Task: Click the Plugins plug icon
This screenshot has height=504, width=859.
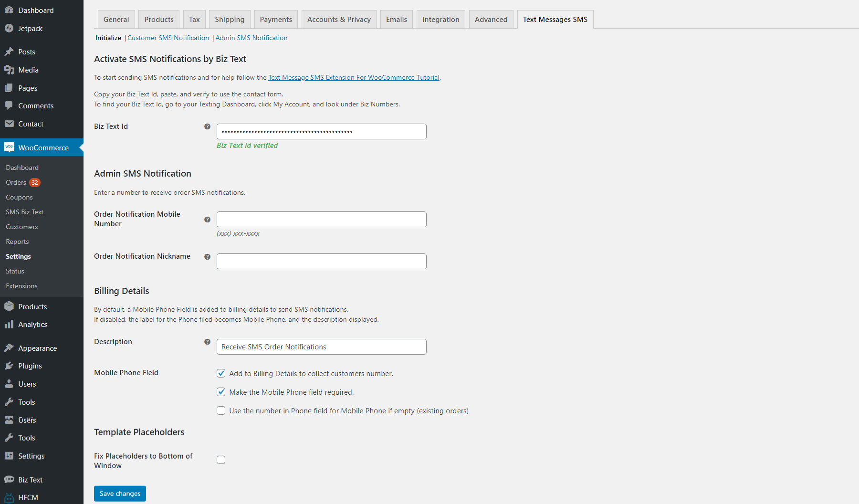Action: [x=9, y=366]
